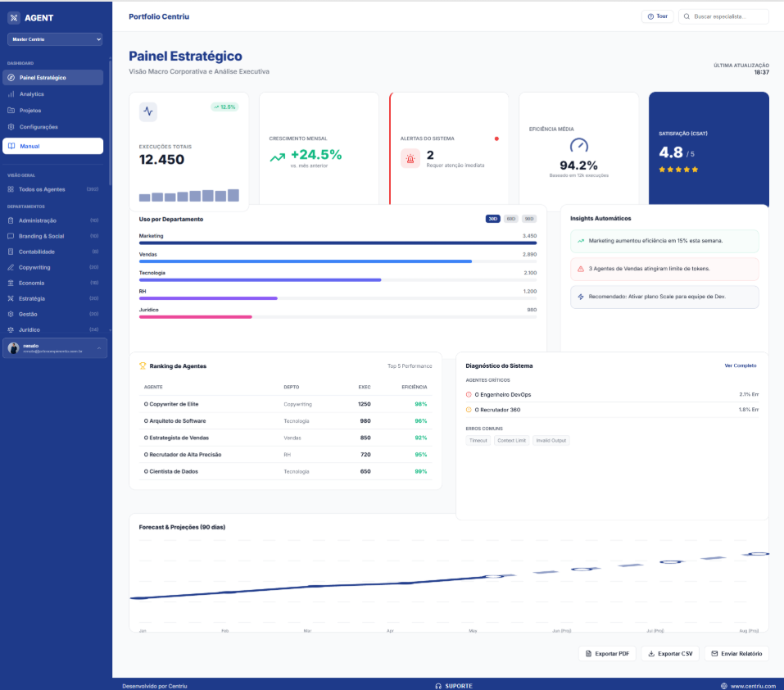Click the Jurídico scales icon

pyautogui.click(x=11, y=329)
